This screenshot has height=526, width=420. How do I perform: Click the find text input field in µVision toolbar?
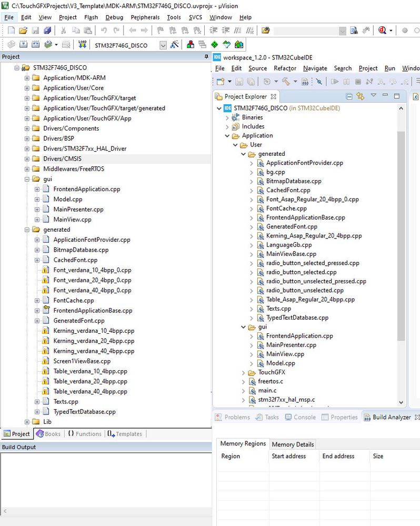[x=306, y=31]
